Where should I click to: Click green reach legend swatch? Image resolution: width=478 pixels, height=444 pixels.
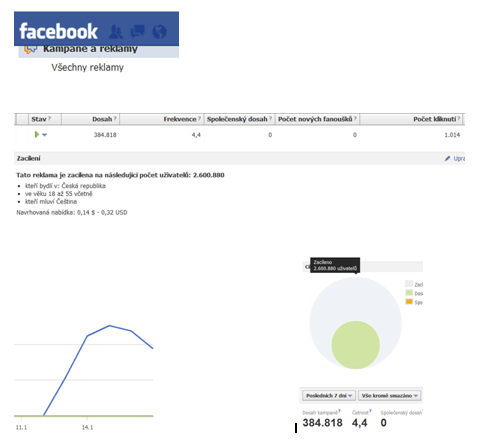[409, 293]
